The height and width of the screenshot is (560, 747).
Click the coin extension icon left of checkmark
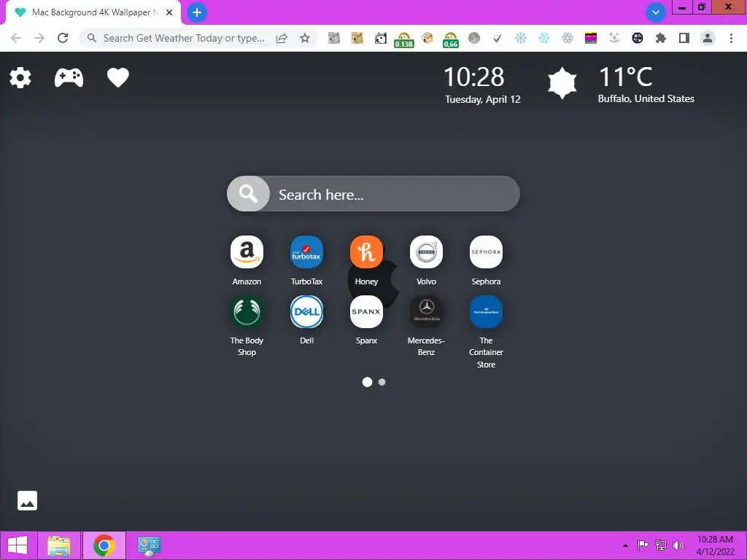(474, 38)
